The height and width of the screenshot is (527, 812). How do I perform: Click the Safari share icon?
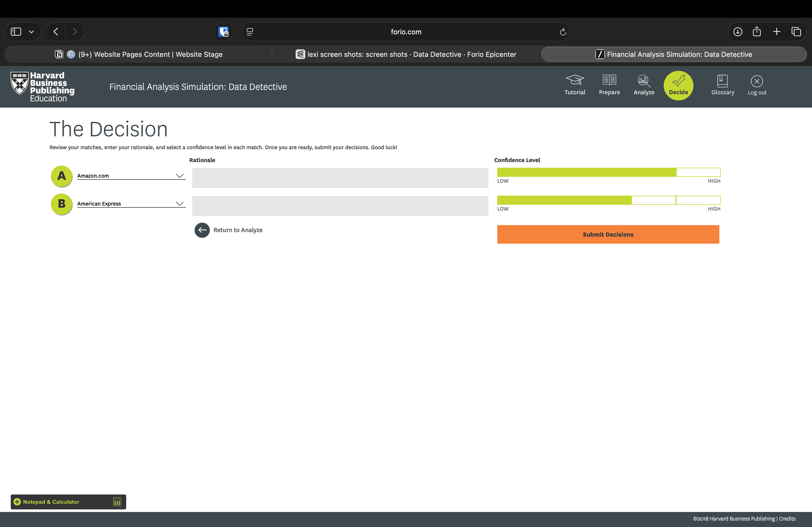[756, 32]
